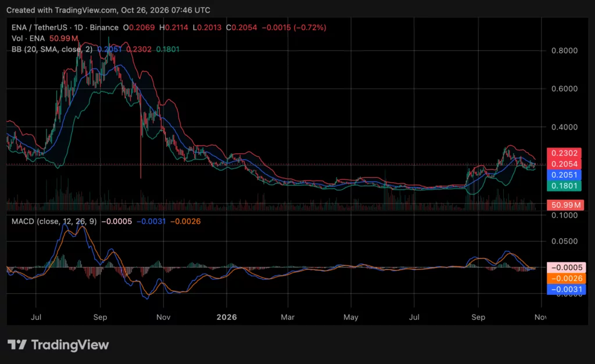595x364 pixels.
Task: Click the BB (20, SMA, close, 2) indicator label
Action: tap(52, 49)
